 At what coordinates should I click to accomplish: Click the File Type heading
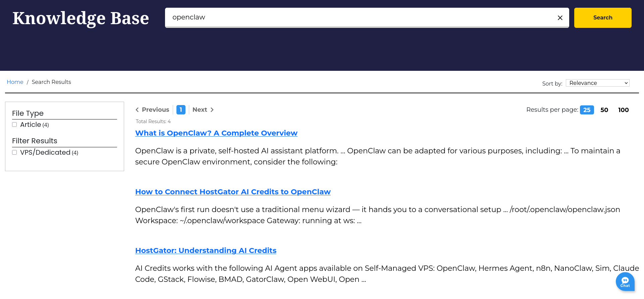point(28,113)
